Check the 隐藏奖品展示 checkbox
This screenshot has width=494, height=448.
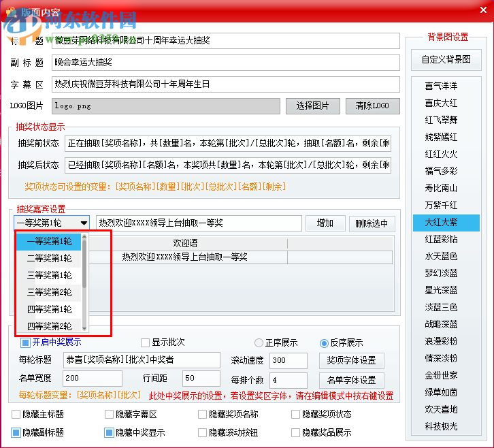click(295, 432)
